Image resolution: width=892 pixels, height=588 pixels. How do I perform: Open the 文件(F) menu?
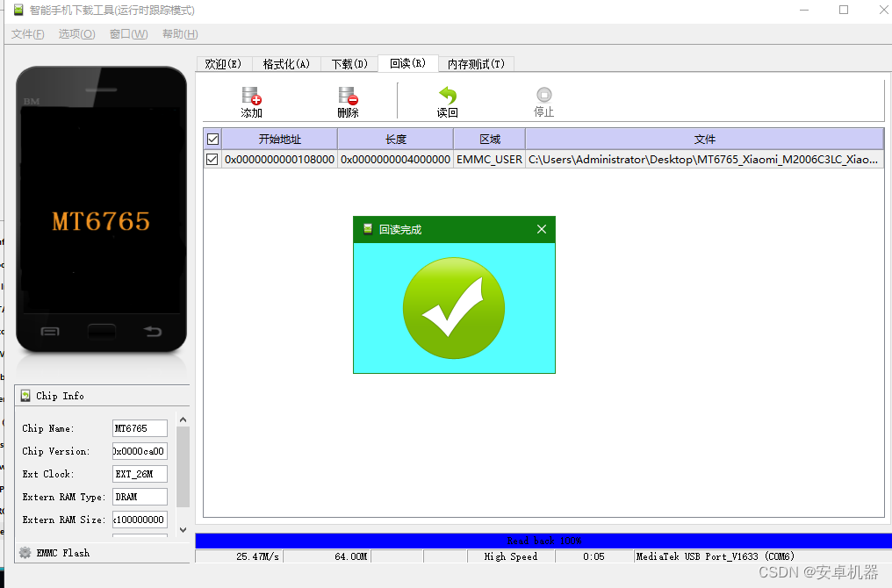click(x=27, y=34)
